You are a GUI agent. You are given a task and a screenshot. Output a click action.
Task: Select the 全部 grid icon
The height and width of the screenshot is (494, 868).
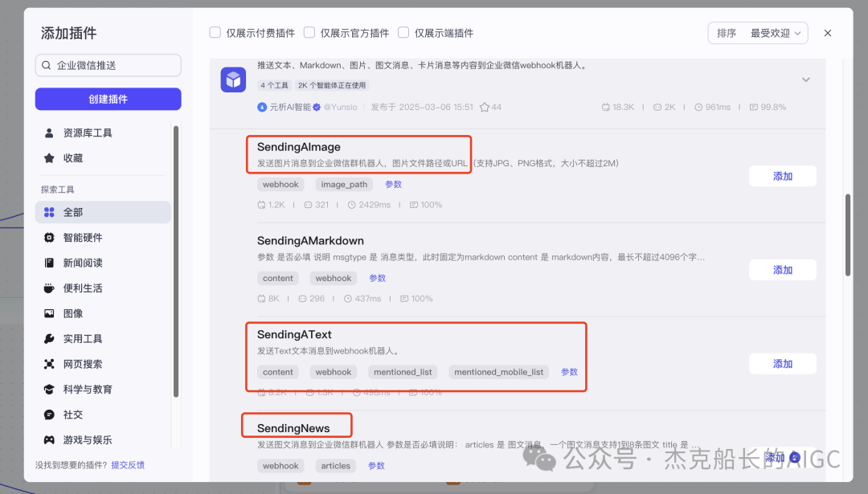[x=49, y=212]
